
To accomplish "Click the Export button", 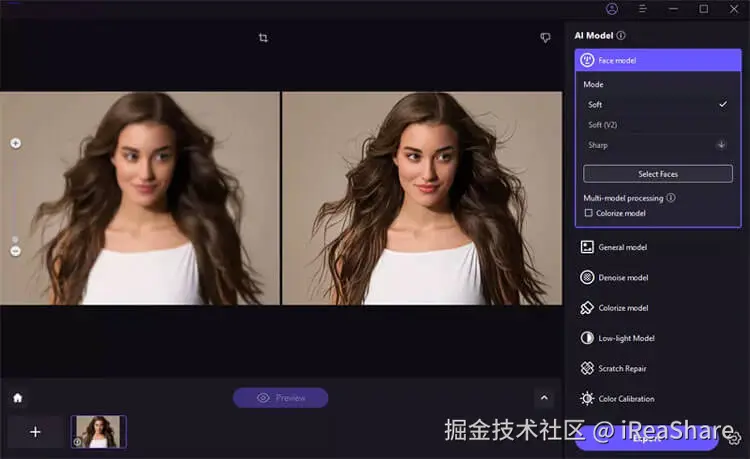I will click(647, 438).
